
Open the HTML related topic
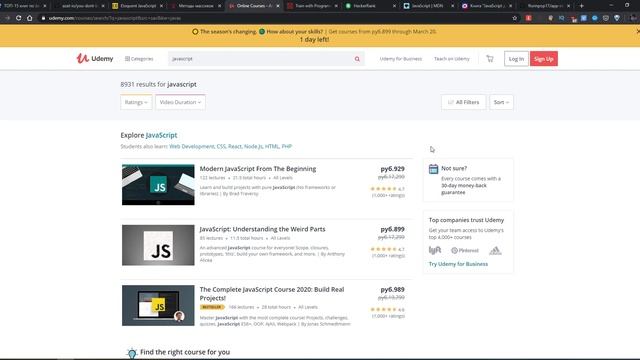[x=272, y=146]
